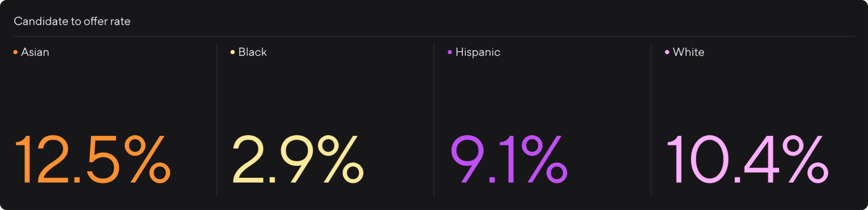Click the divider between Asian and Black
This screenshot has height=210, width=868.
217,120
